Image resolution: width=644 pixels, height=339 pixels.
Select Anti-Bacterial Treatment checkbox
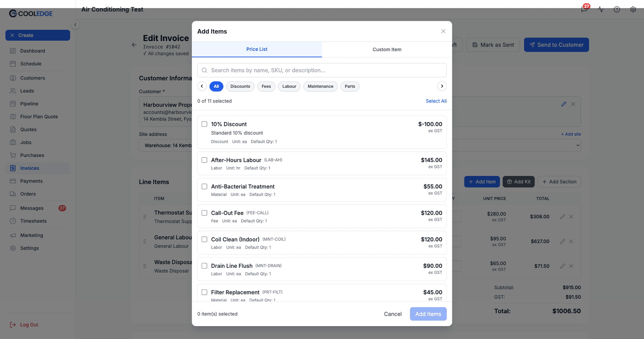(204, 186)
